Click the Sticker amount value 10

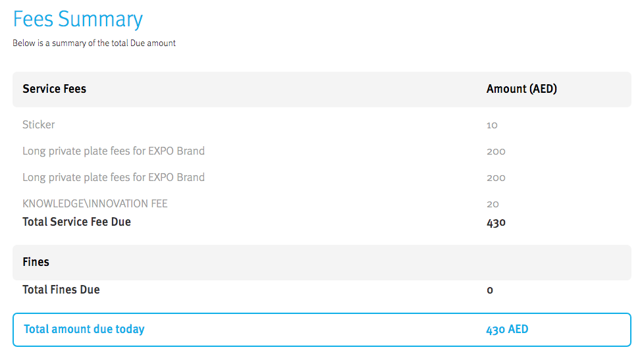492,125
